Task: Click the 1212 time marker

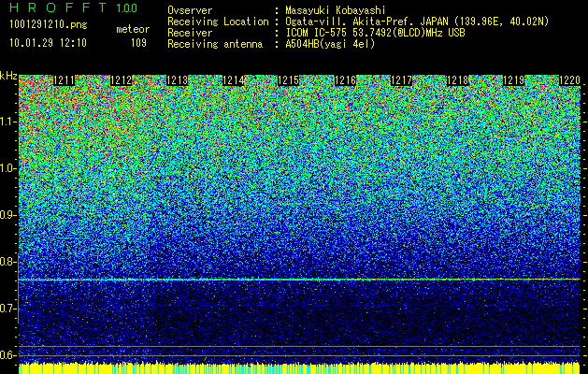Action: point(121,80)
